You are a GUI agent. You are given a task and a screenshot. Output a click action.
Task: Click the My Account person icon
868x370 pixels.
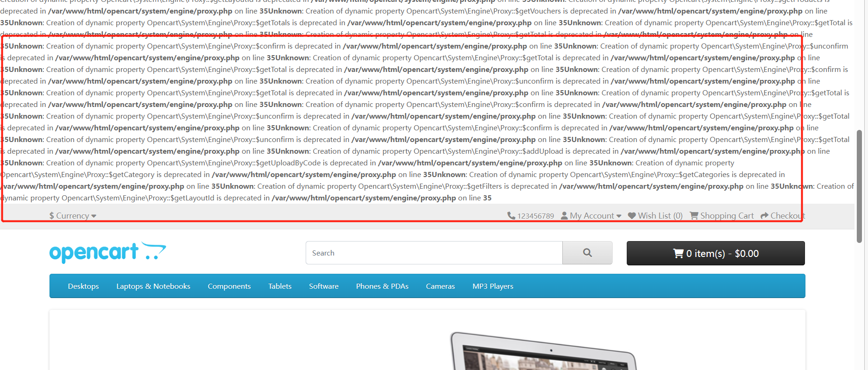(x=564, y=216)
